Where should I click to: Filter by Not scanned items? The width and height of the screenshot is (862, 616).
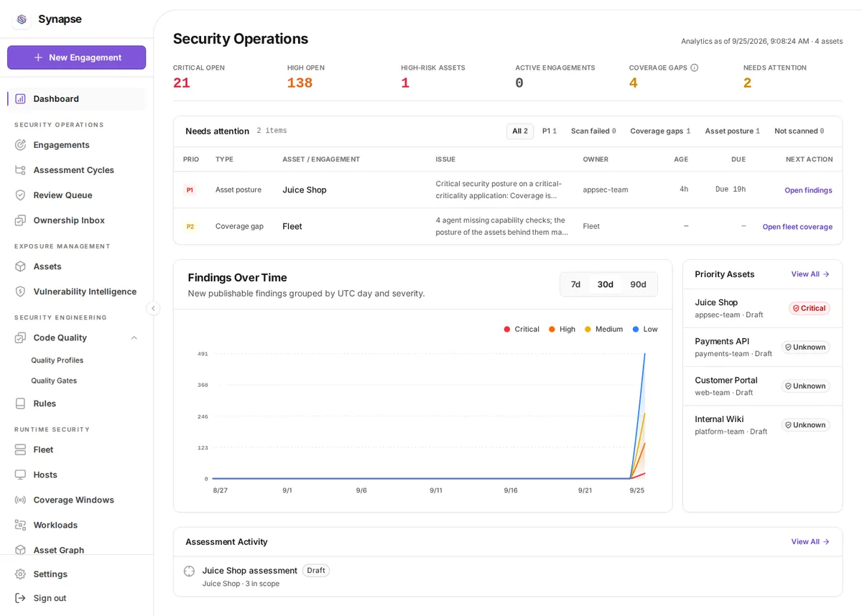799,131
